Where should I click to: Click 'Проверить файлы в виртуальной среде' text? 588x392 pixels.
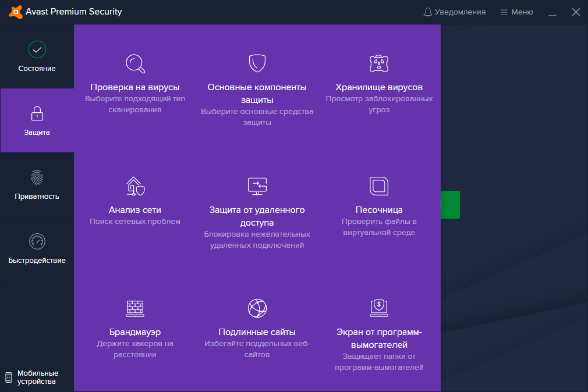click(x=379, y=227)
